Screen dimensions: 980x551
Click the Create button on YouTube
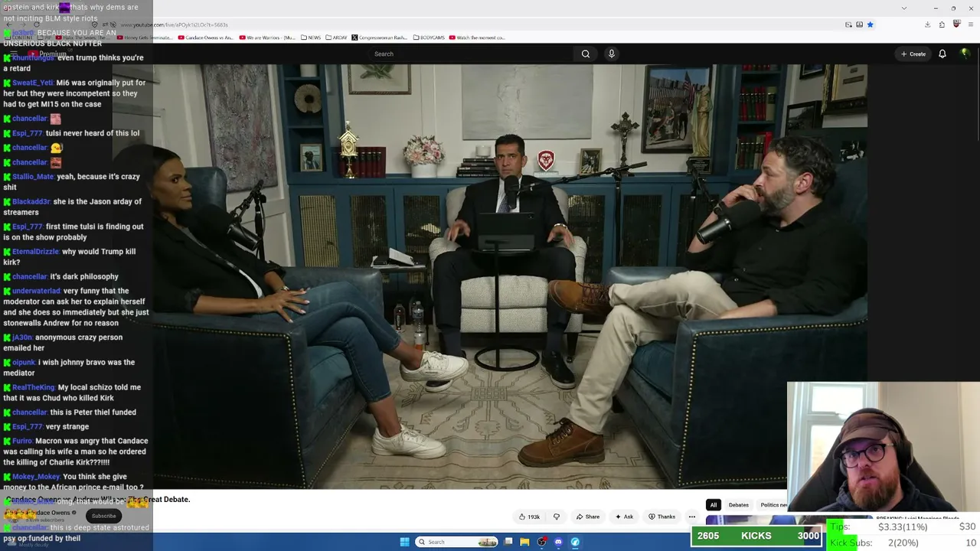click(913, 54)
